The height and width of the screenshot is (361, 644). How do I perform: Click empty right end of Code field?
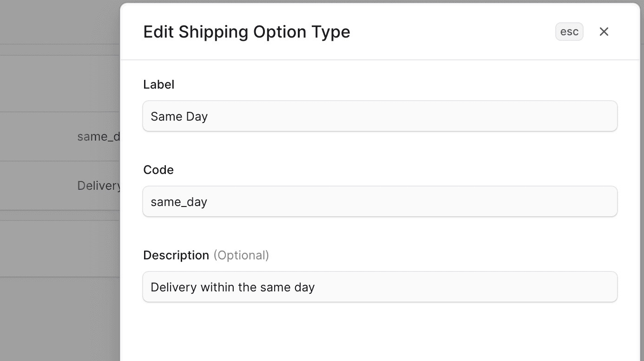pos(558,201)
